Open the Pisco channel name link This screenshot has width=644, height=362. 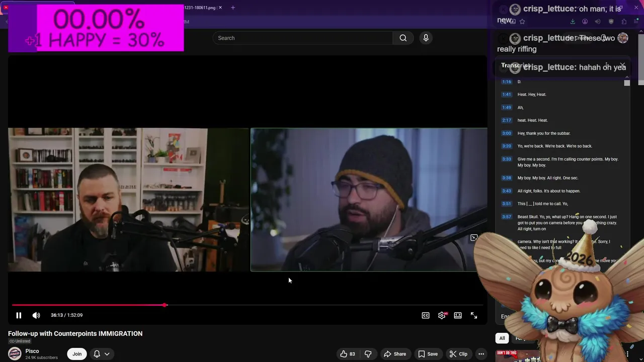(x=32, y=351)
